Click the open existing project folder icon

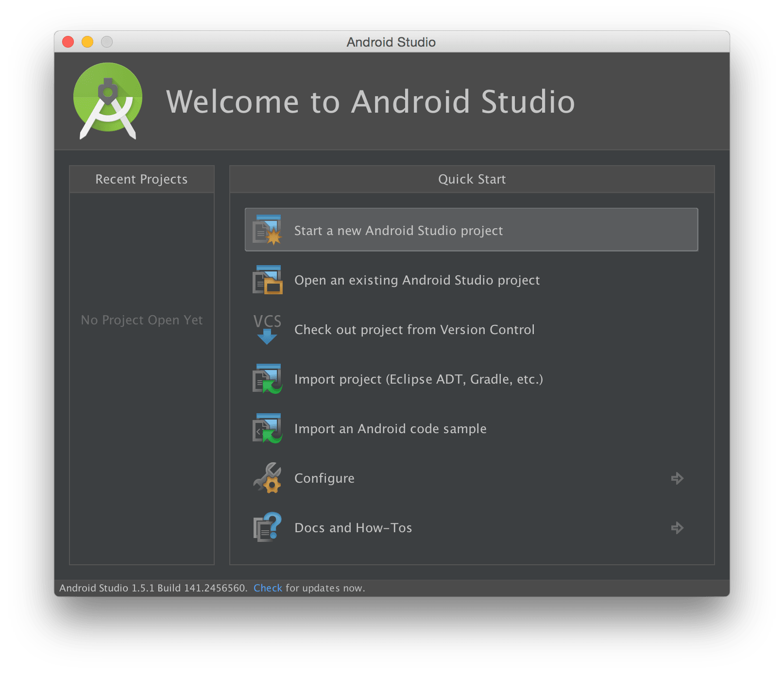click(x=267, y=280)
